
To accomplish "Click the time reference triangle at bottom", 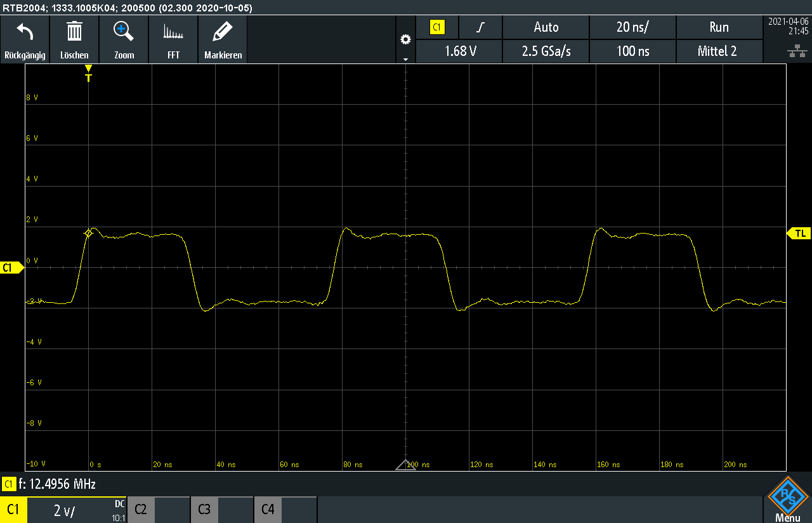I will [405, 465].
